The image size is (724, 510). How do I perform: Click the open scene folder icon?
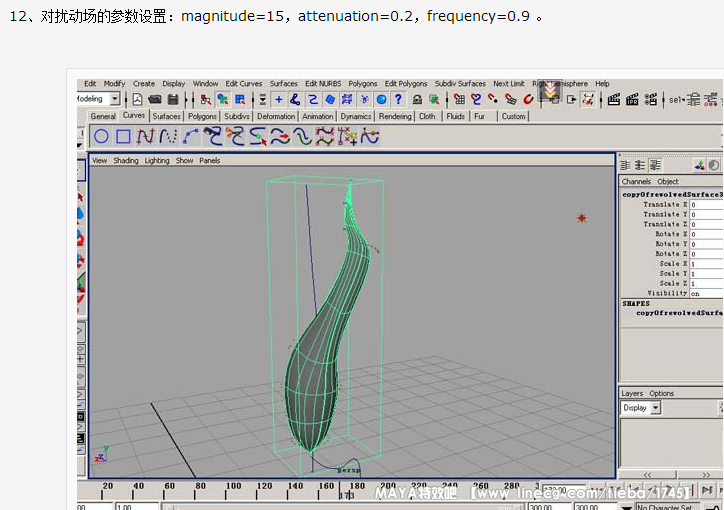coord(156,100)
